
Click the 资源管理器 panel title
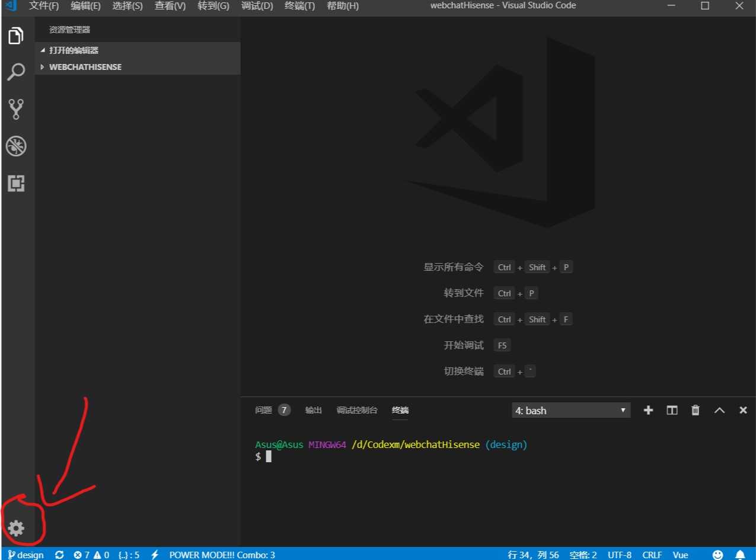pos(70,30)
